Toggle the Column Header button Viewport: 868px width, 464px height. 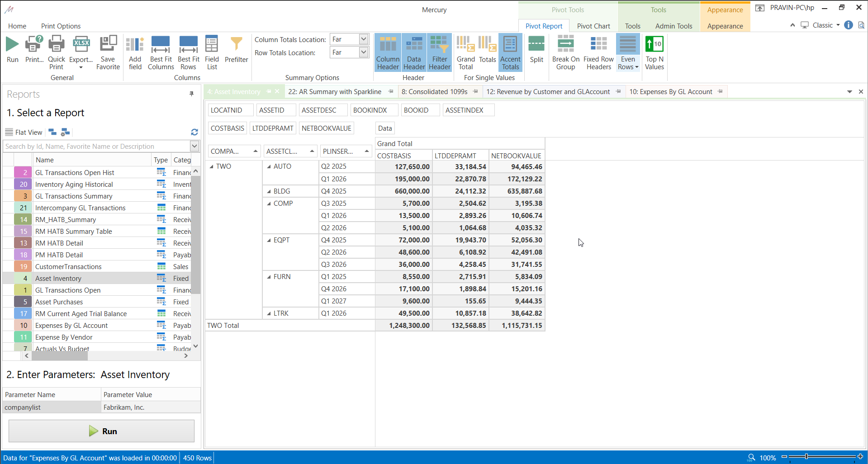388,52
